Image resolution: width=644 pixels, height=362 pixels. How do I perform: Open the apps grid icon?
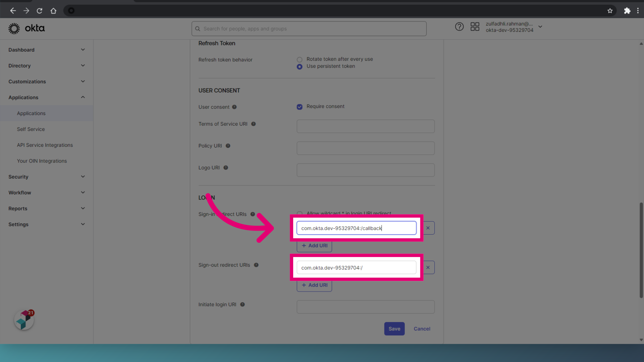475,27
